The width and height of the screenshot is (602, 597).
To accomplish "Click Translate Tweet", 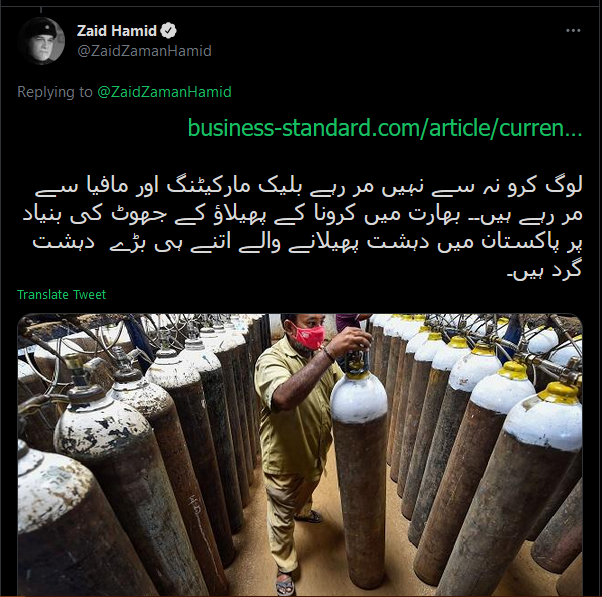I will coord(61,294).
